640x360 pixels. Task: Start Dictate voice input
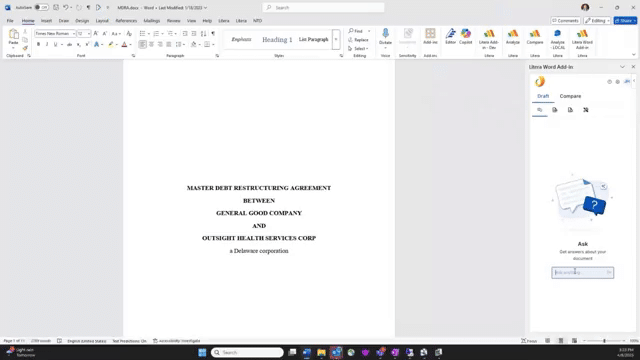tap(385, 36)
